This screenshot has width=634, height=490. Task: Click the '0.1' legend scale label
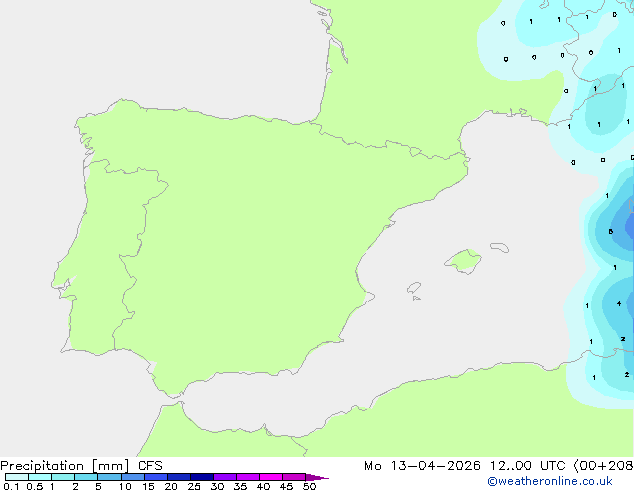point(11,486)
